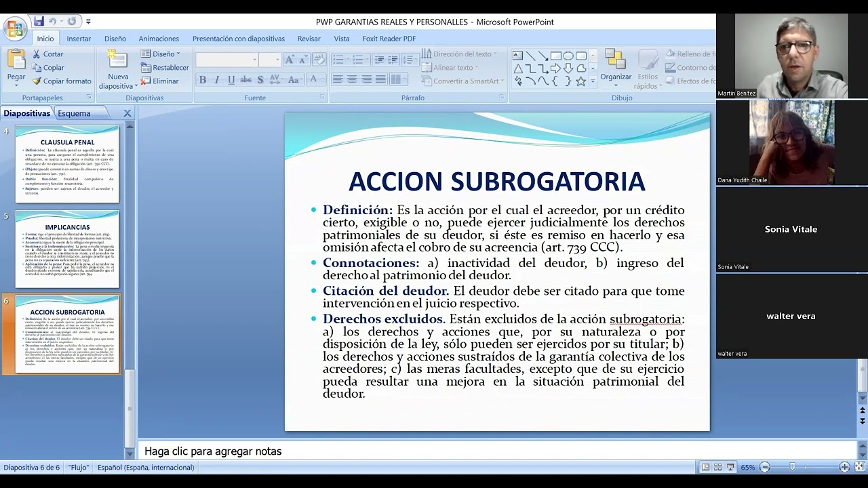Select the oval shape
Image resolution: width=868 pixels, height=488 pixels.
568,56
